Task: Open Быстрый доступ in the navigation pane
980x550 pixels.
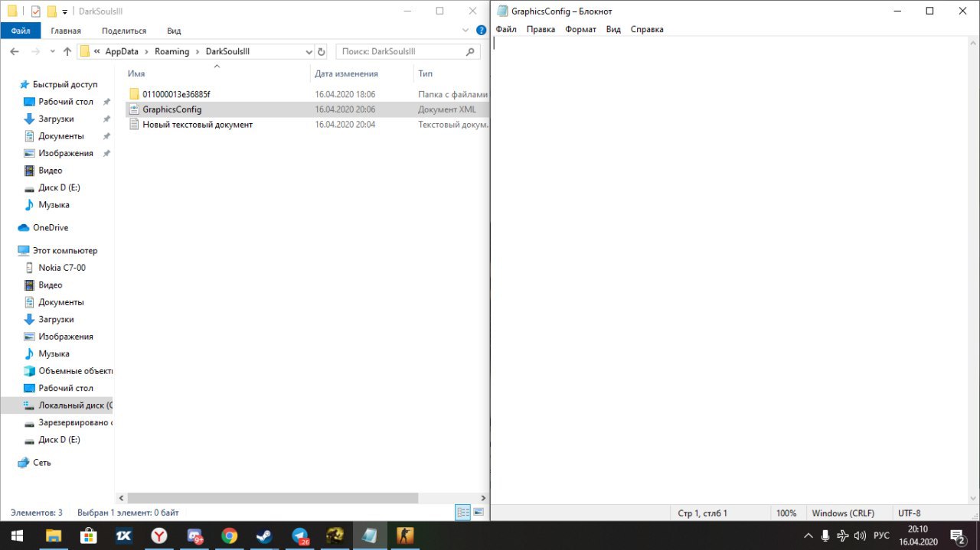Action: pyautogui.click(x=65, y=84)
